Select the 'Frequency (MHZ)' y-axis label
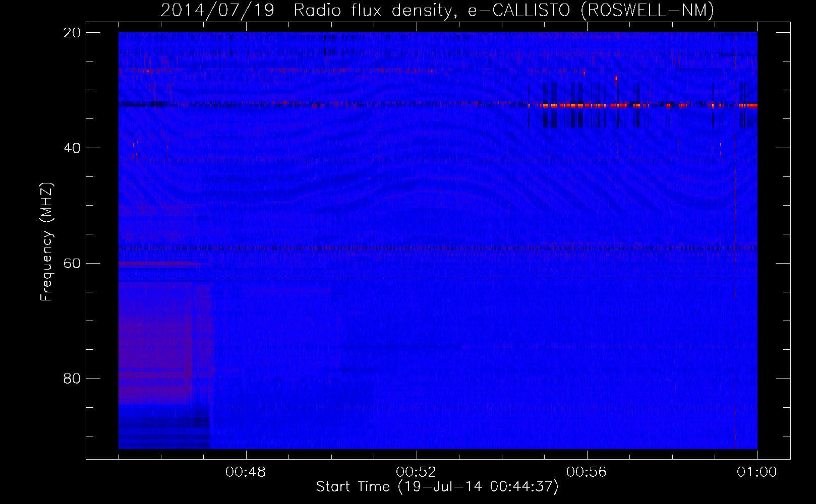Image resolution: width=816 pixels, height=504 pixels. tap(46, 242)
